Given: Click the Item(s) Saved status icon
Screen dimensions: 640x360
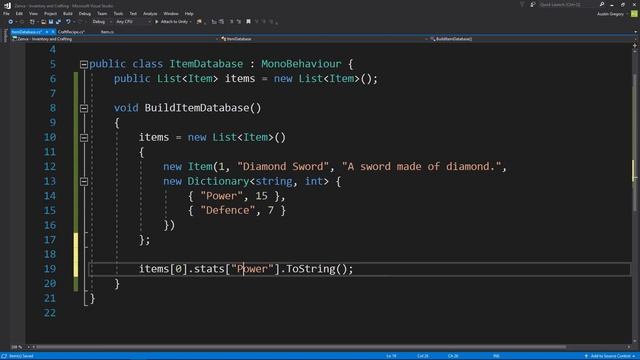Looking at the screenshot, I should tap(4, 356).
